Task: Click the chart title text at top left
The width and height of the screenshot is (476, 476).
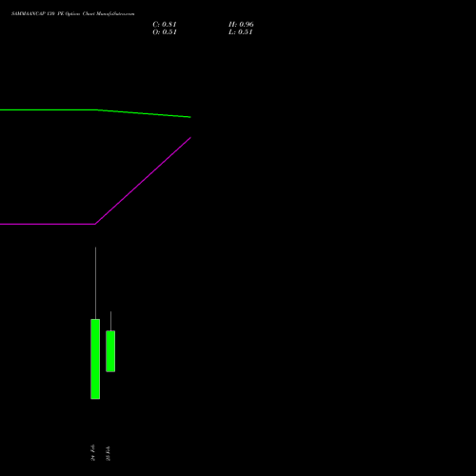Action: pyautogui.click(x=73, y=14)
